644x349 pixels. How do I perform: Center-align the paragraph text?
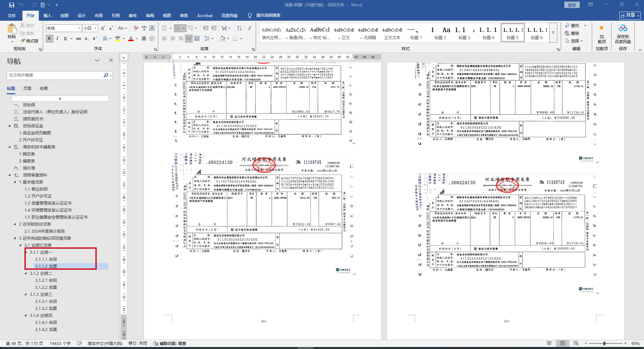(173, 39)
